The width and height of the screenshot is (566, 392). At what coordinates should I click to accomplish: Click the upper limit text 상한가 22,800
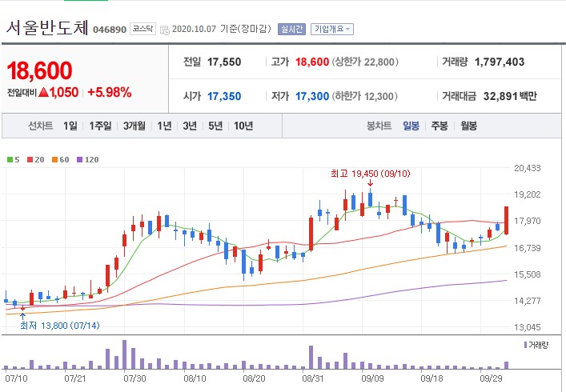[x=365, y=62]
